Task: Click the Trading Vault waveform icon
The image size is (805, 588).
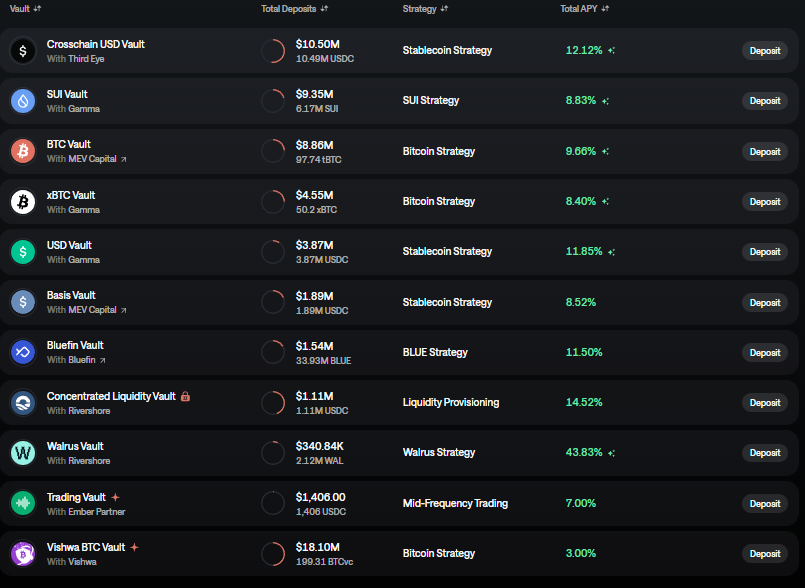Action: click(x=23, y=503)
